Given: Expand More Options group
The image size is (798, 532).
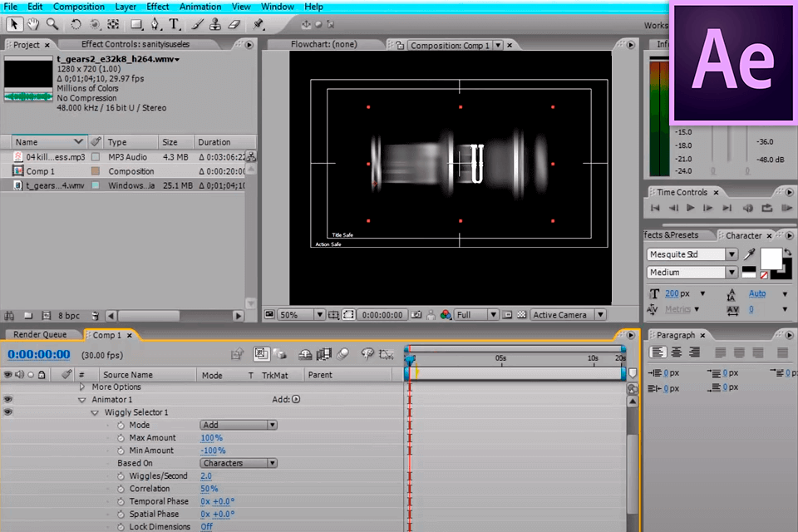Looking at the screenshot, I should point(82,387).
